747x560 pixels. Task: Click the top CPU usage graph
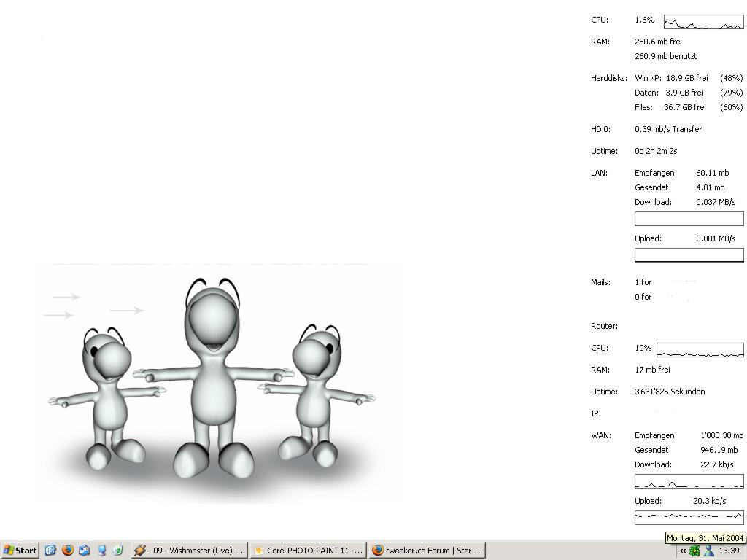click(x=703, y=22)
